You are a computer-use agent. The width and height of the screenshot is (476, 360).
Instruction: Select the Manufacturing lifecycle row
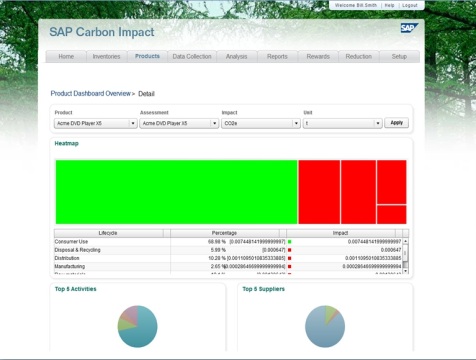228,267
